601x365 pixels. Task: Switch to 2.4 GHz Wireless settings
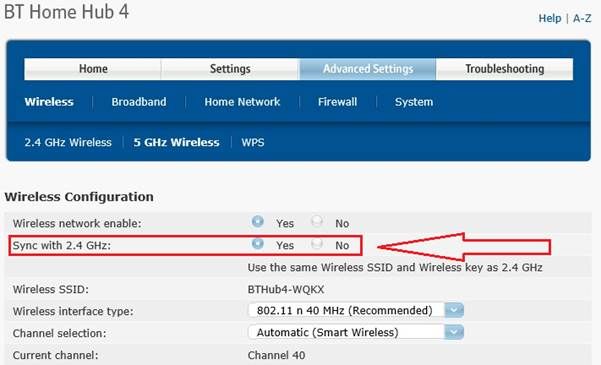tap(68, 143)
